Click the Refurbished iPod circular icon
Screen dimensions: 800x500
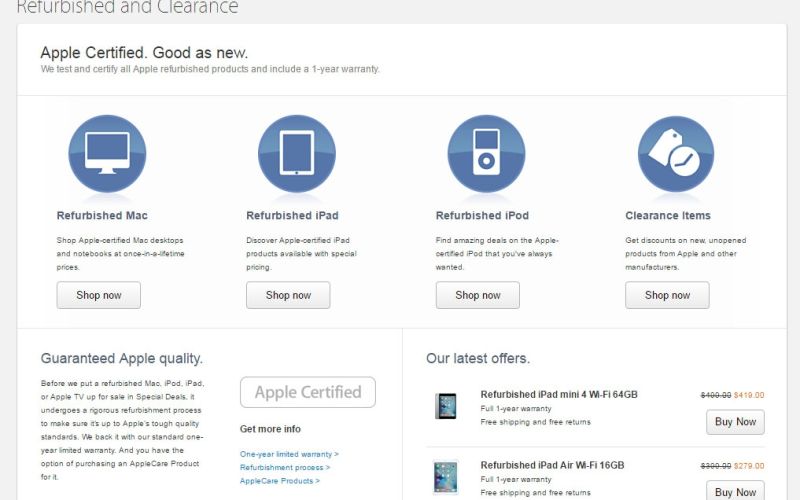486,153
